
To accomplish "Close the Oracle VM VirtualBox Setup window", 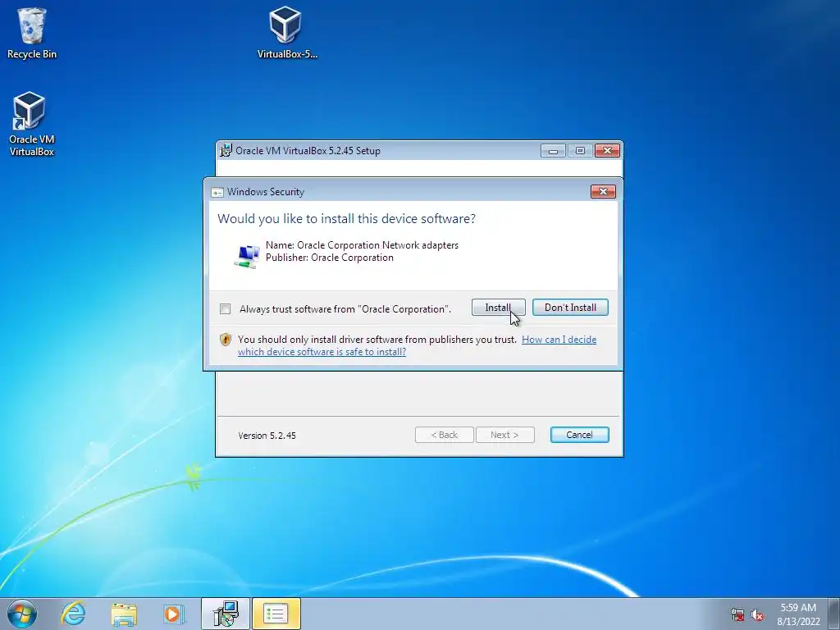I will pyautogui.click(x=607, y=151).
